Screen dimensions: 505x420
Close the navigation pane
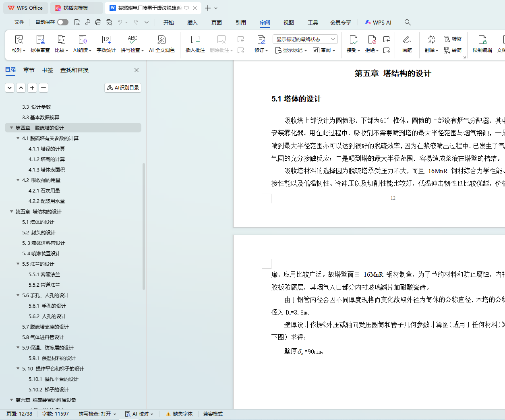[x=137, y=70]
